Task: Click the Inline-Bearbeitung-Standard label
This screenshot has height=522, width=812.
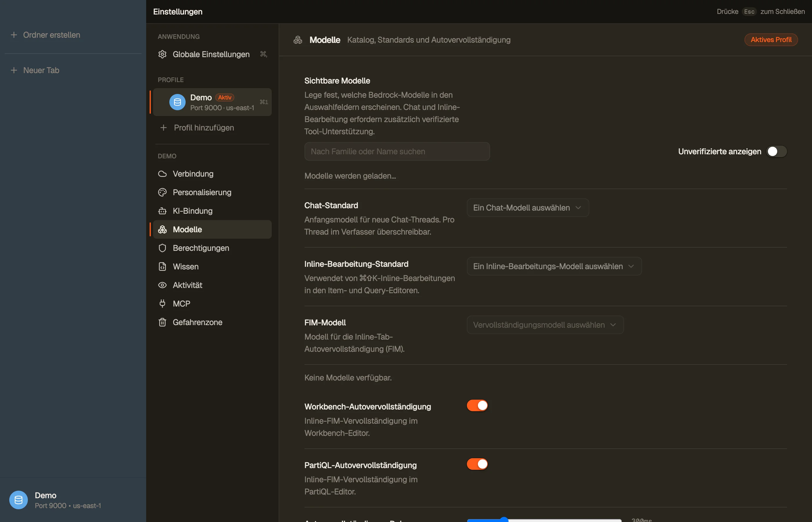Action: 356,264
